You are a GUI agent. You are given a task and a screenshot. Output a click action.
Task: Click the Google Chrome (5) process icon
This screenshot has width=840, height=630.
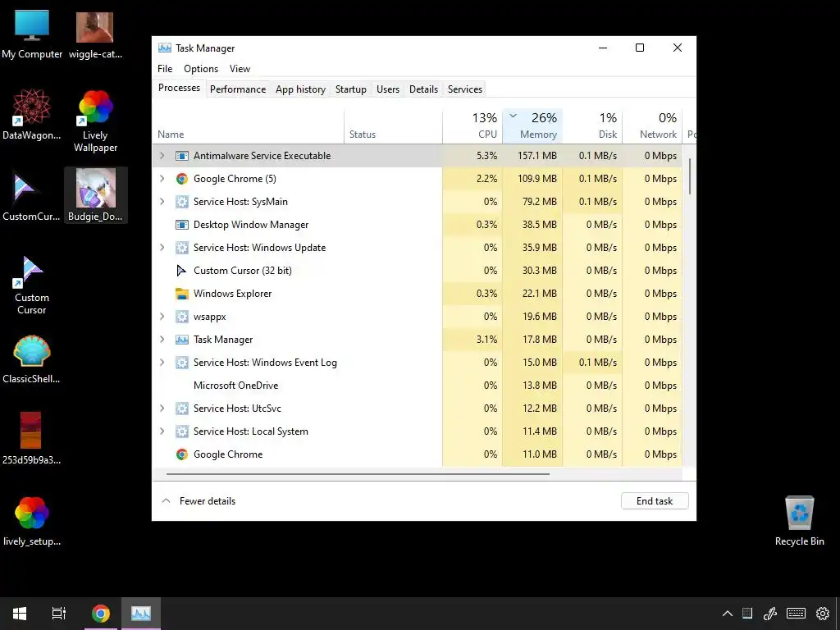pos(182,179)
